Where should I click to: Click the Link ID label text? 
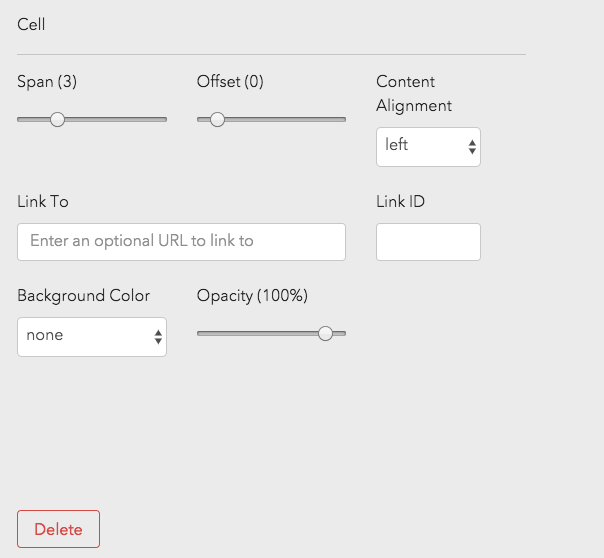(400, 201)
